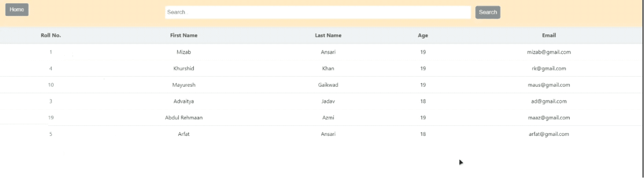
Task: Select first name Arfat
Action: pos(184,134)
